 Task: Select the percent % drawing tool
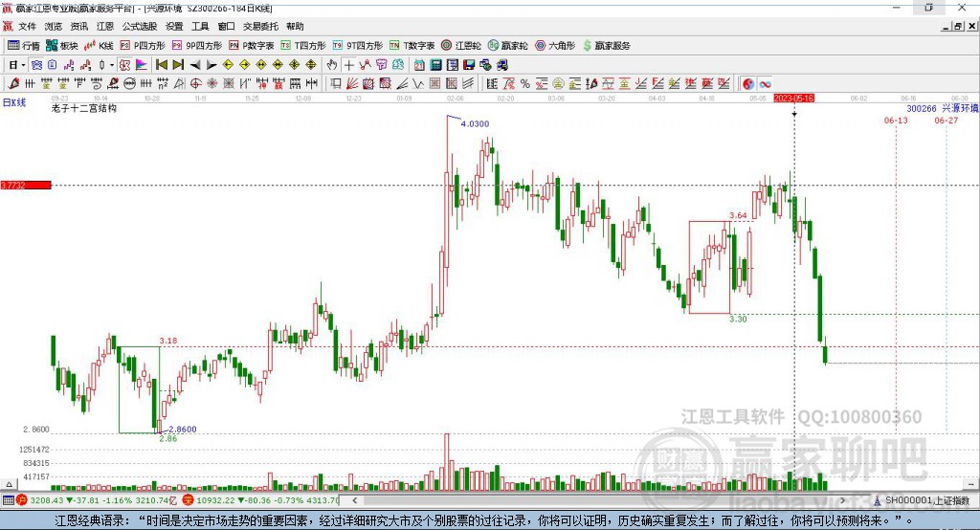(525, 84)
